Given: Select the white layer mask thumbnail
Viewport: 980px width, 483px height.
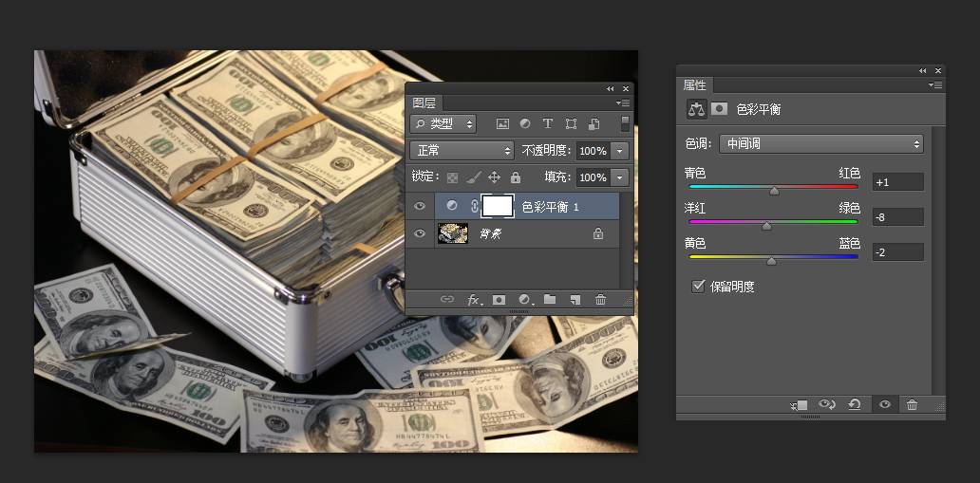Looking at the screenshot, I should pyautogui.click(x=499, y=206).
